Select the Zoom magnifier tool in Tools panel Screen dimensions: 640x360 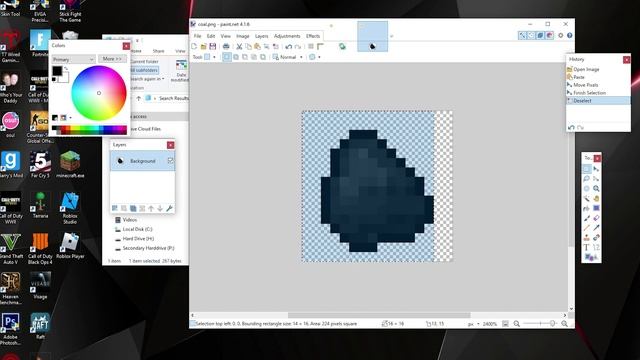coord(596,188)
